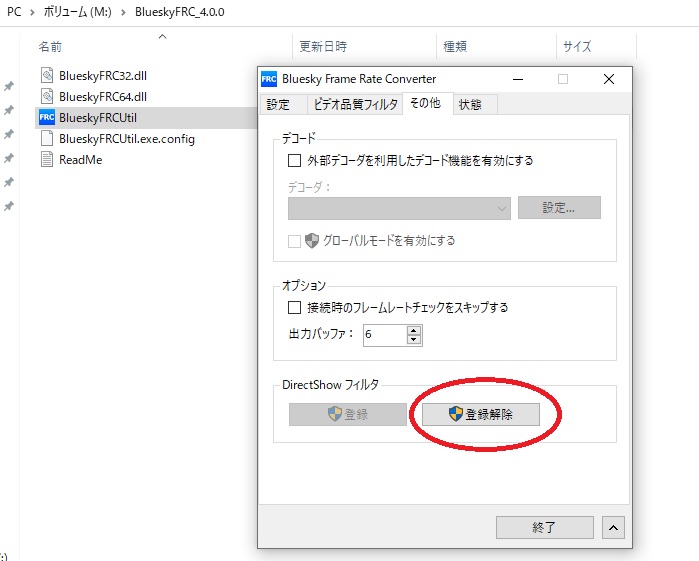Select the BlueskyFRCUtil.exe.config file name
The height and width of the screenshot is (561, 699).
127,139
